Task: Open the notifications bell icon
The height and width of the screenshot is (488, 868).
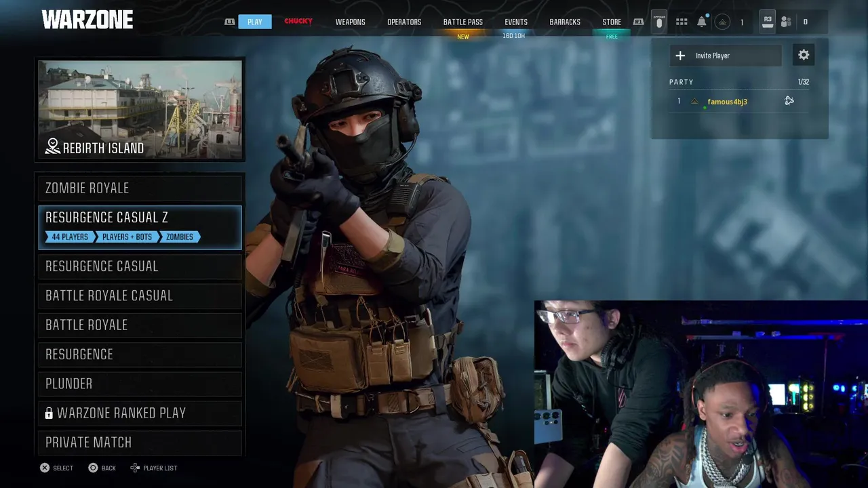Action: [701, 22]
